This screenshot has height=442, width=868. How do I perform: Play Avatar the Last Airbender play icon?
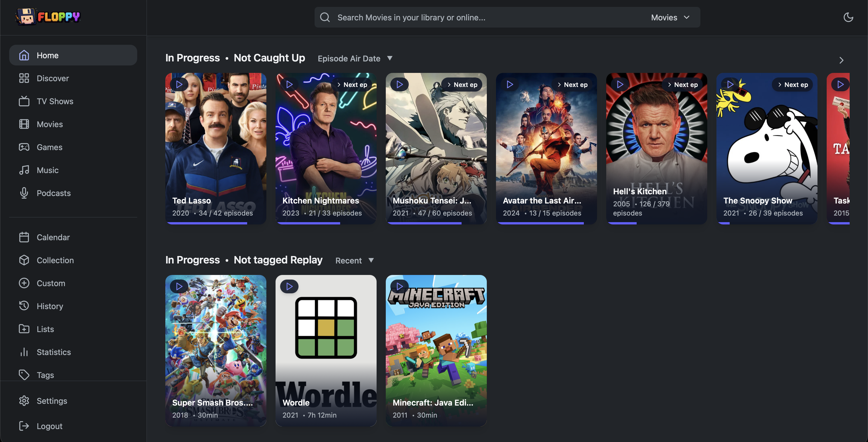click(x=510, y=84)
